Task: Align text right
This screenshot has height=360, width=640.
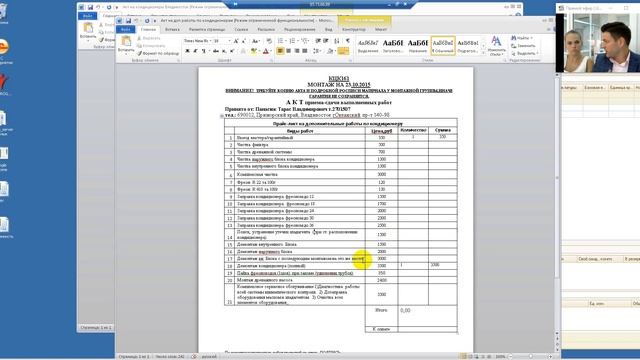Action: point(297,51)
